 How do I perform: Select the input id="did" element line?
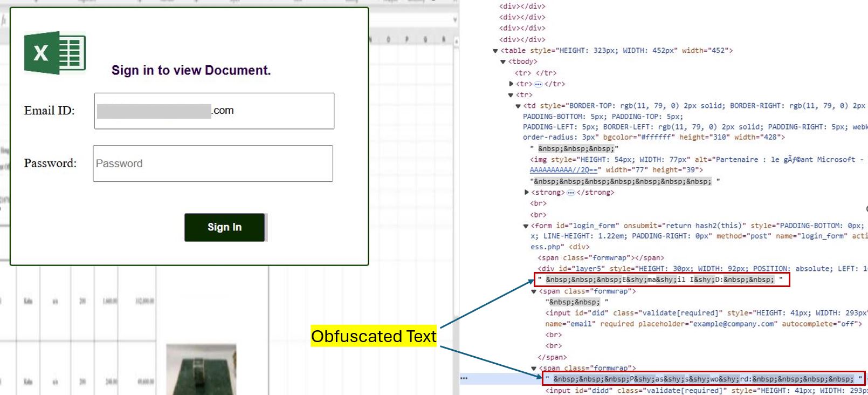pos(706,313)
